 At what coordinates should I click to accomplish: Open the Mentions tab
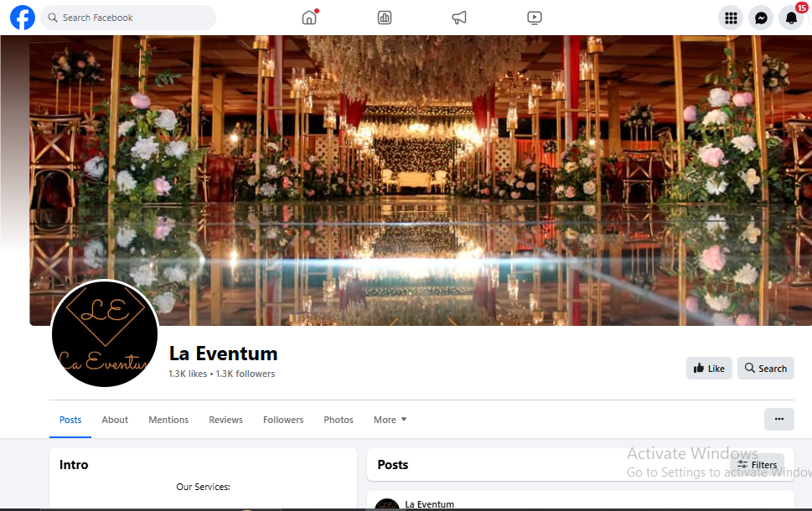[x=168, y=420]
